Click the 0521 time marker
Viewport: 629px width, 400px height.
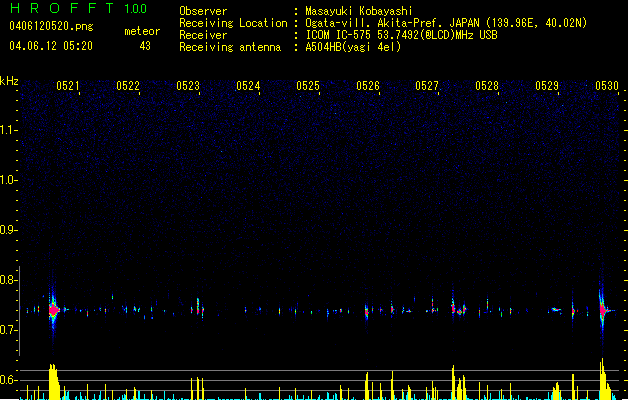(x=67, y=86)
